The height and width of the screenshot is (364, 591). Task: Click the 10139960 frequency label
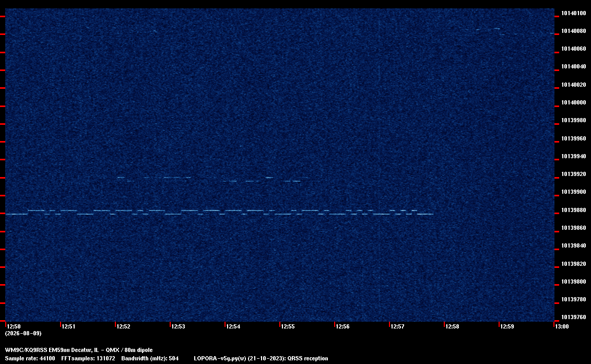click(x=574, y=138)
